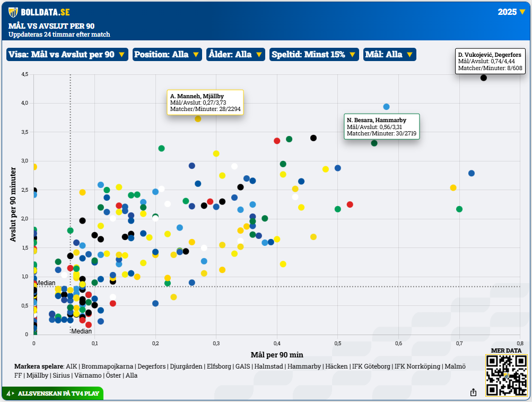This screenshot has width=532, height=402.
Task: Click the share icon at bottom right
Action: click(x=473, y=392)
